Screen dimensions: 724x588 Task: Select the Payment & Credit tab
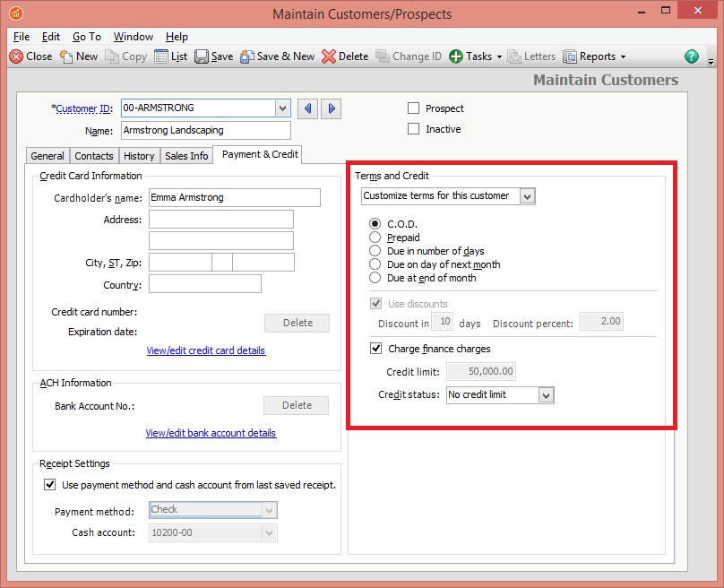coord(260,154)
